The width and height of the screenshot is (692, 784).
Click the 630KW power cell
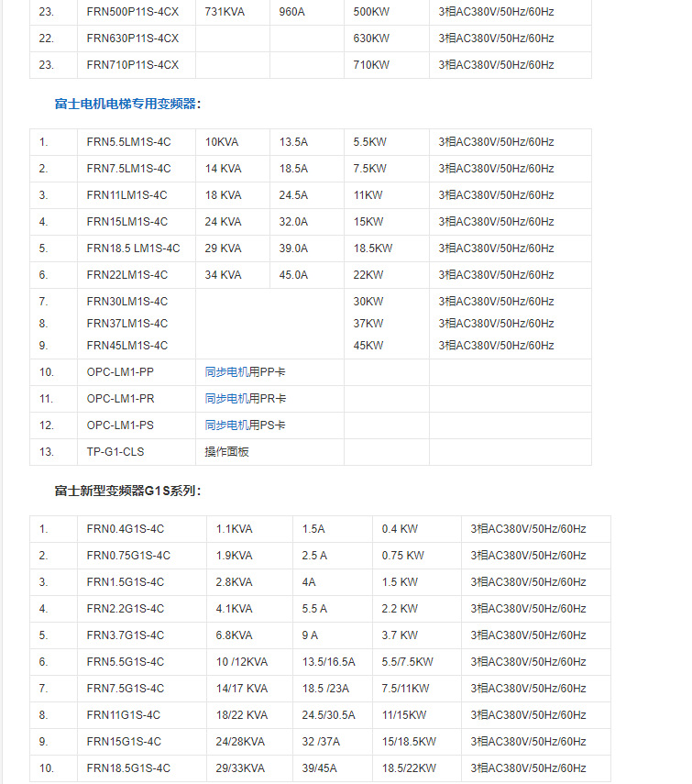387,39
